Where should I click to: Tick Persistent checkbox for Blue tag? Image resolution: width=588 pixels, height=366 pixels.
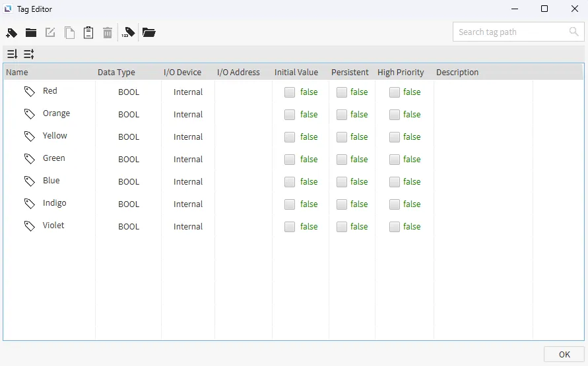342,182
